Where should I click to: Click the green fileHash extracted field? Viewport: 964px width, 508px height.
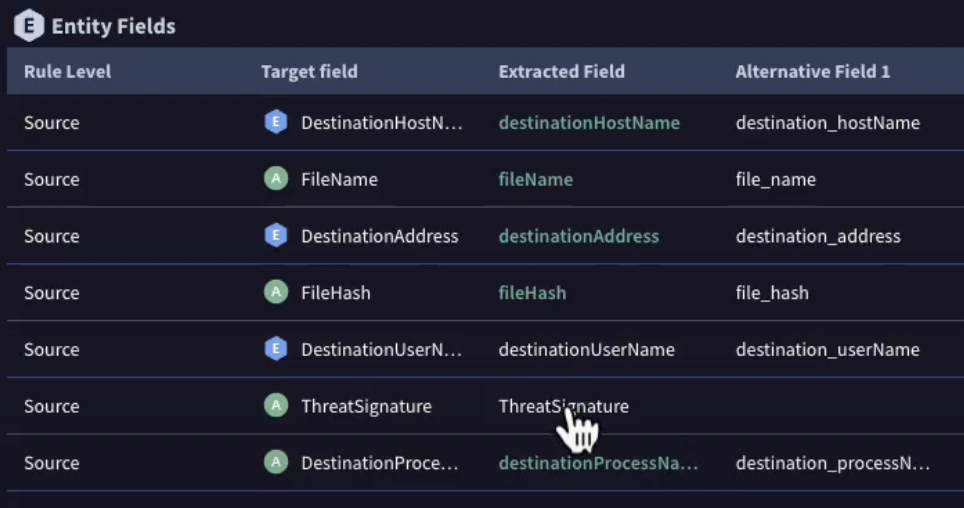click(x=532, y=293)
